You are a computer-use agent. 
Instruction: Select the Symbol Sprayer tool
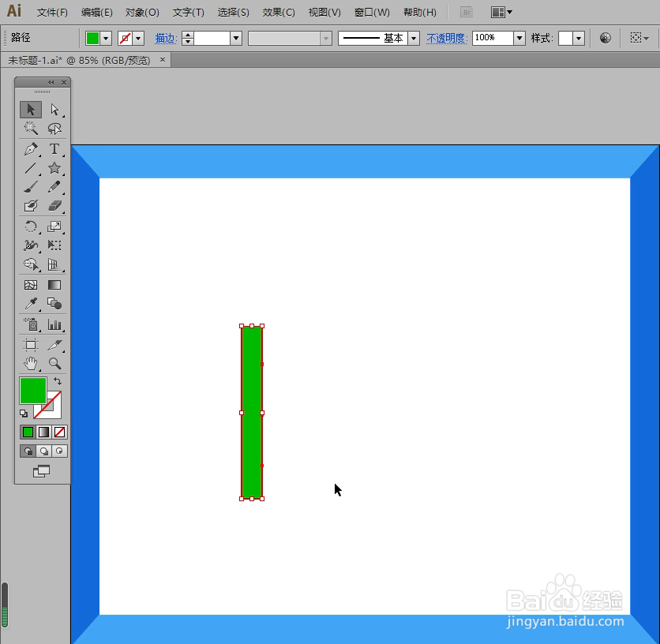coord(31,324)
